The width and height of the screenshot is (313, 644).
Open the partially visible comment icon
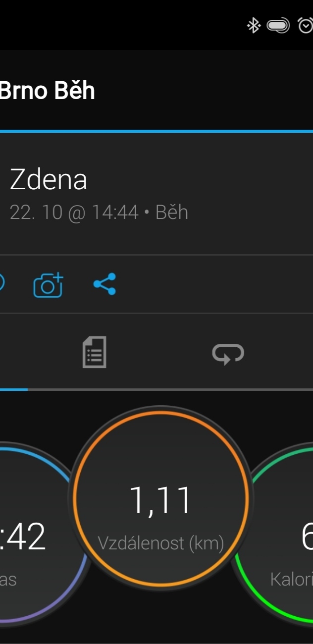click(x=1, y=284)
